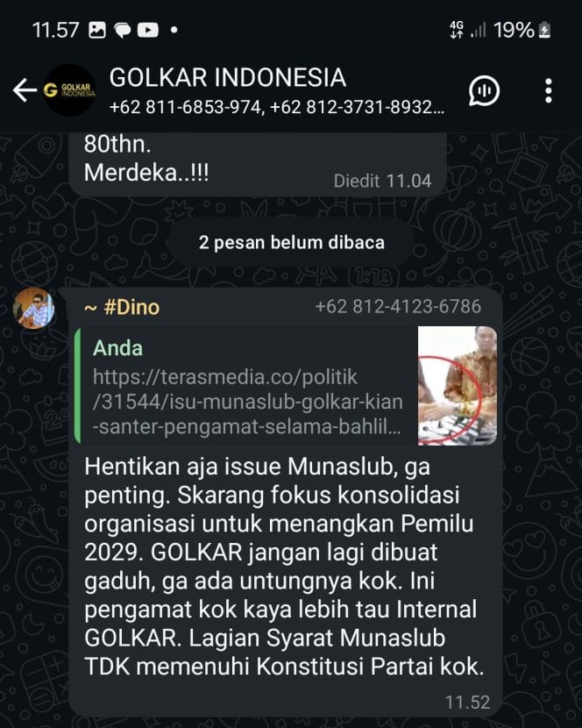The height and width of the screenshot is (728, 582).
Task: Tap the Diedit 11.04 edited label
Action: tap(382, 181)
